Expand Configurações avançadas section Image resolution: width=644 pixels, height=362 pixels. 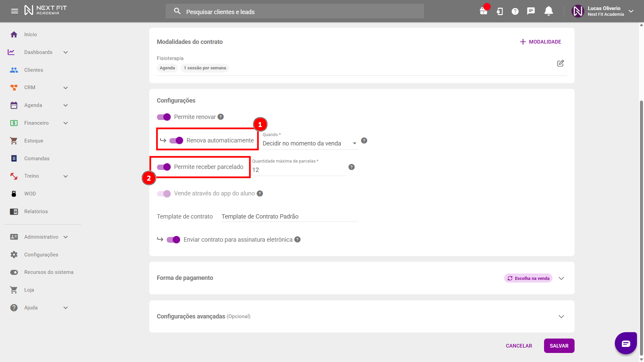tap(561, 316)
